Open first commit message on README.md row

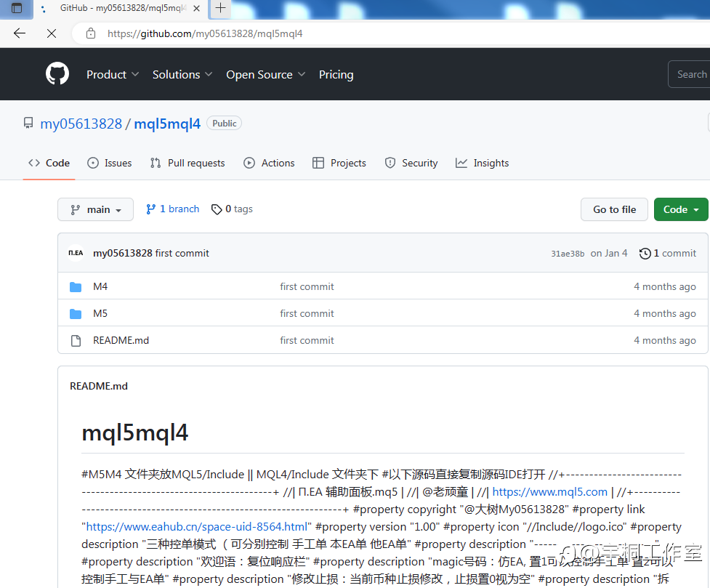pyautogui.click(x=307, y=340)
